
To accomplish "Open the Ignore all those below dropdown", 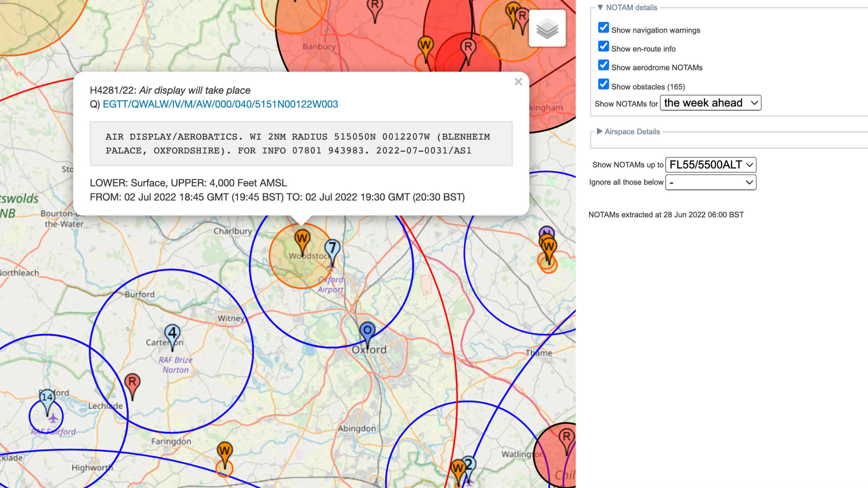I will (x=711, y=182).
